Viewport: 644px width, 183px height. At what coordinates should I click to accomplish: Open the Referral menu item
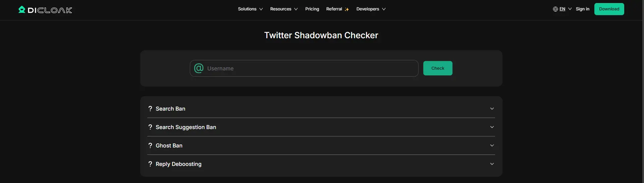point(334,9)
